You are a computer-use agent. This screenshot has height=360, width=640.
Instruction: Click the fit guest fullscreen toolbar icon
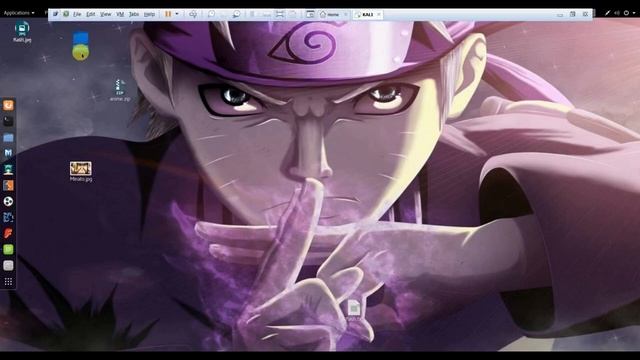280,14
